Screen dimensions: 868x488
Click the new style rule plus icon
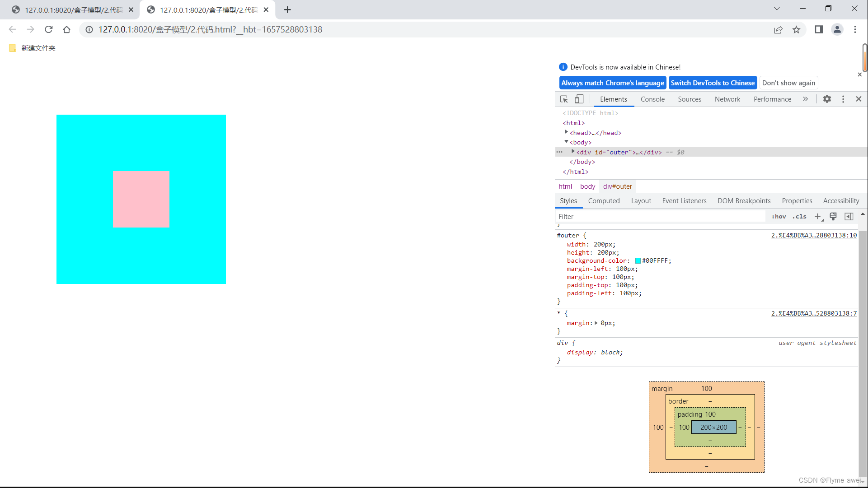[x=818, y=217]
